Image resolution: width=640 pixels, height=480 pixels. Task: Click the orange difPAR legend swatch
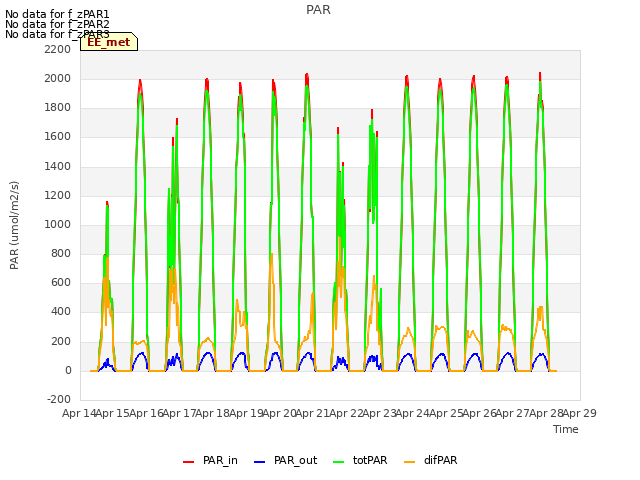point(409,462)
